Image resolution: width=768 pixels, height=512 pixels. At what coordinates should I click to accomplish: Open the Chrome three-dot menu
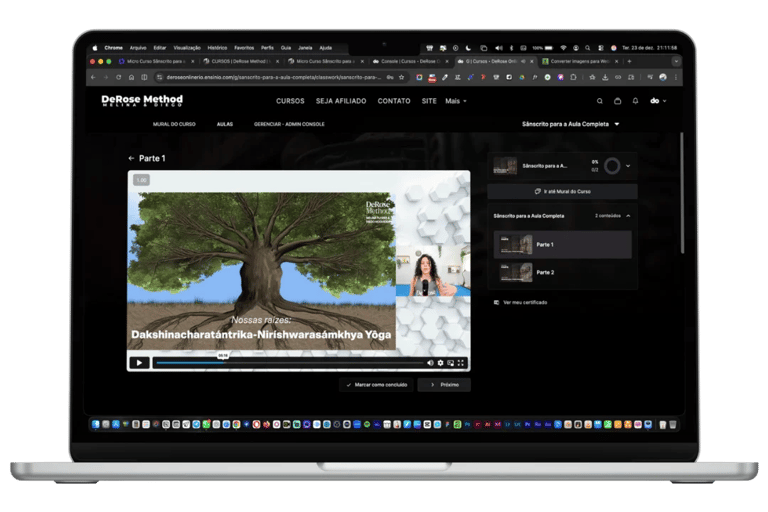click(676, 77)
